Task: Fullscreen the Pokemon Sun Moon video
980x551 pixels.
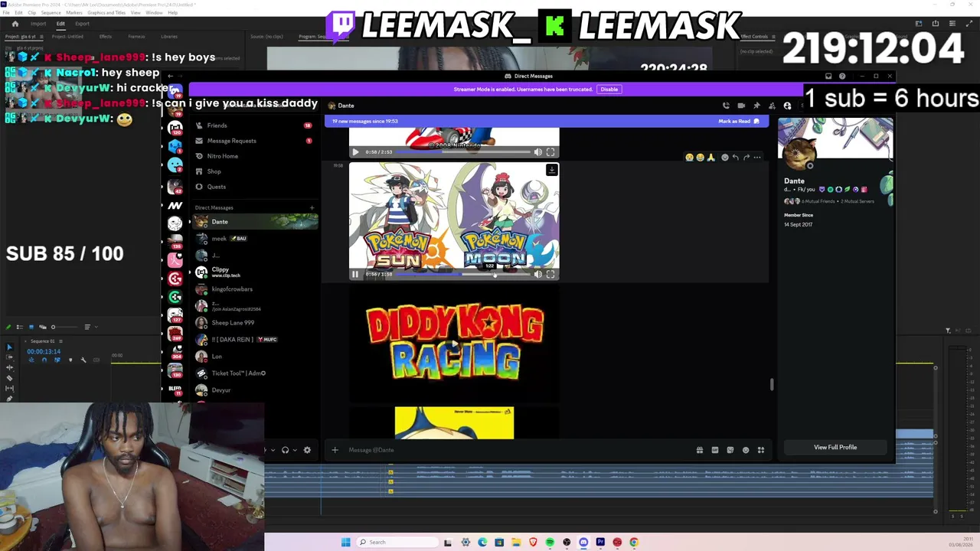Action: point(550,274)
